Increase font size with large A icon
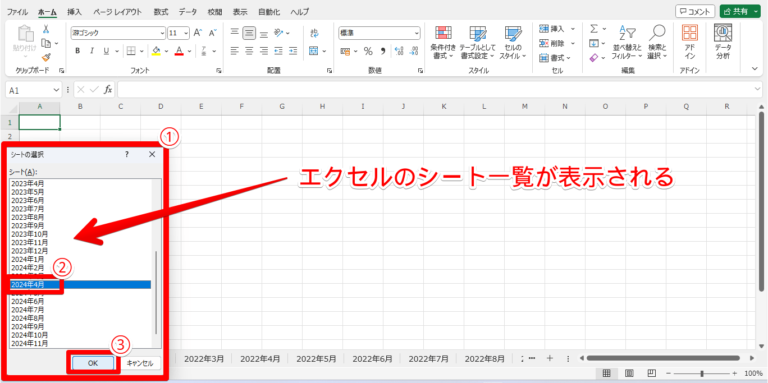Screen dimensions: 768x383 tap(198, 33)
